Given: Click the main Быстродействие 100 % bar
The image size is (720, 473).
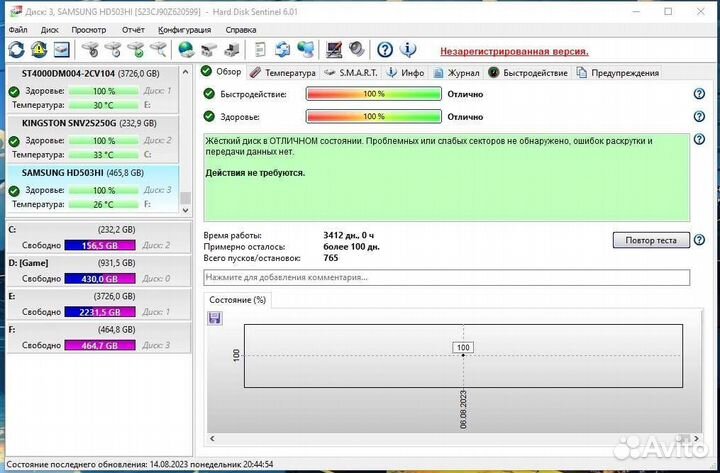Looking at the screenshot, I should tap(374, 94).
